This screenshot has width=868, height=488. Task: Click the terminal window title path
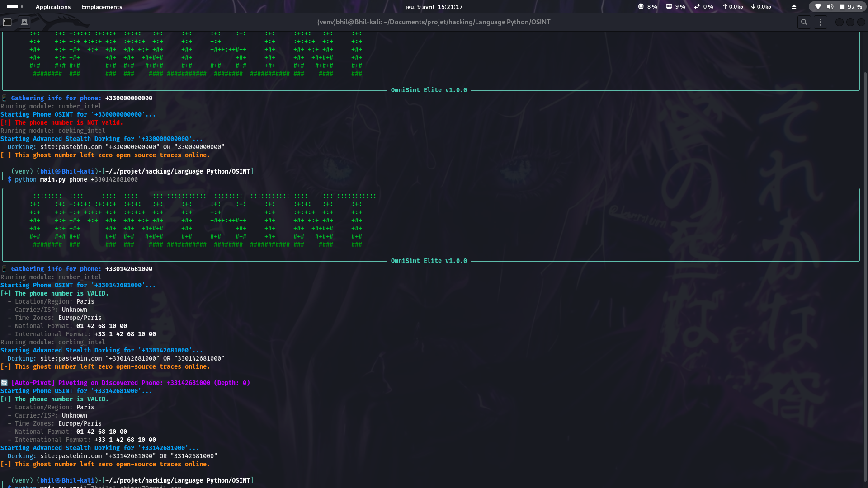point(434,22)
